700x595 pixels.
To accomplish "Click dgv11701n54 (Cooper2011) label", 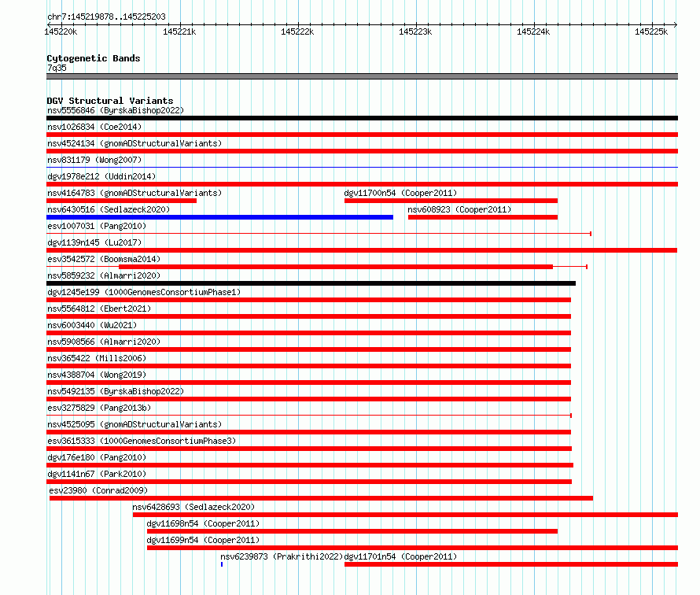I will (400, 556).
